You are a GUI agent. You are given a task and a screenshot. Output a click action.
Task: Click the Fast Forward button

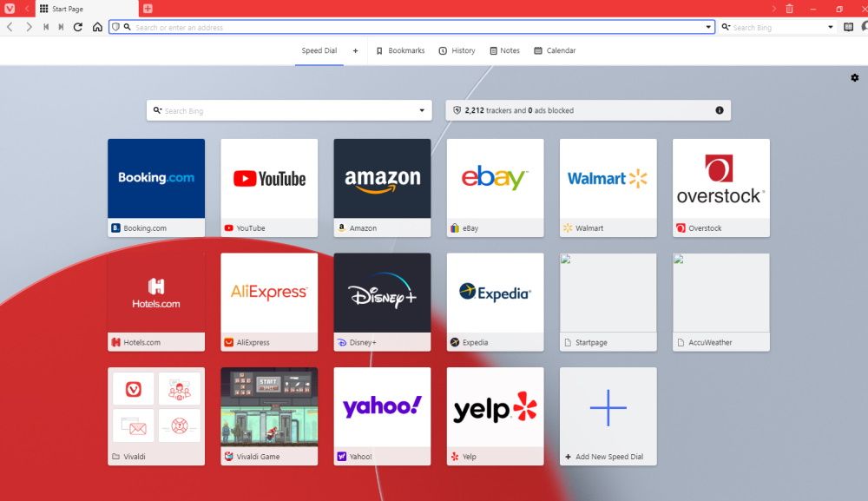point(61,27)
